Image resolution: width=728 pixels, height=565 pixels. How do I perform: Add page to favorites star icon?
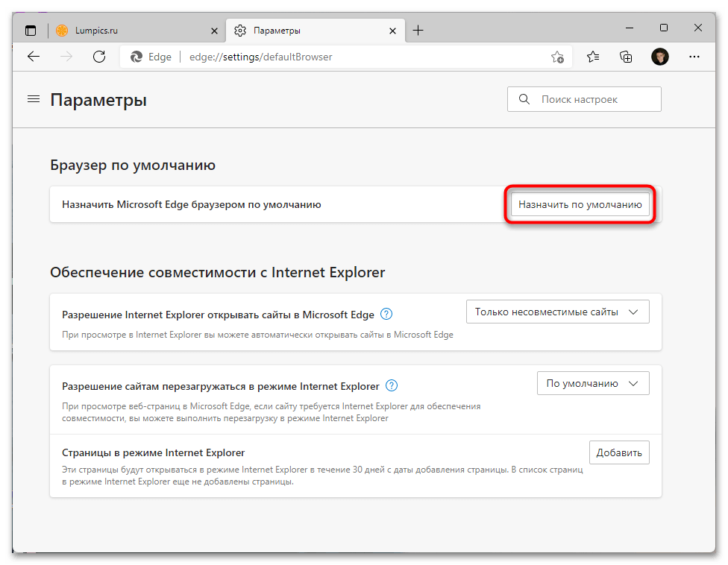(557, 57)
